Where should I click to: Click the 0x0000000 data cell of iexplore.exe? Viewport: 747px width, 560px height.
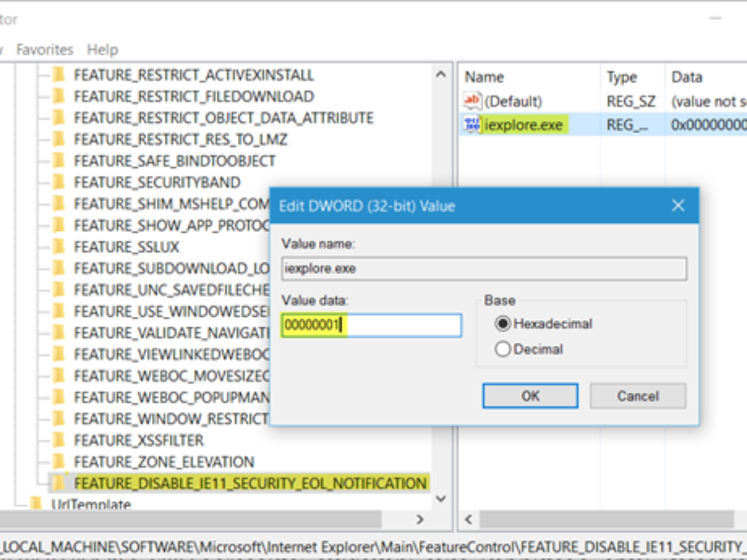click(x=708, y=124)
